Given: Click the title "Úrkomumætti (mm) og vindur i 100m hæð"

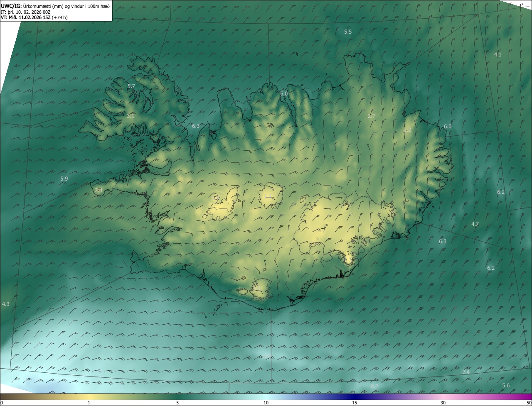Looking at the screenshot, I should pos(66,6).
